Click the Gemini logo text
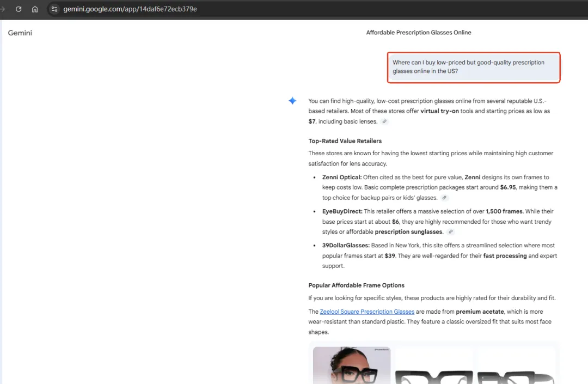The width and height of the screenshot is (588, 384). click(x=20, y=33)
